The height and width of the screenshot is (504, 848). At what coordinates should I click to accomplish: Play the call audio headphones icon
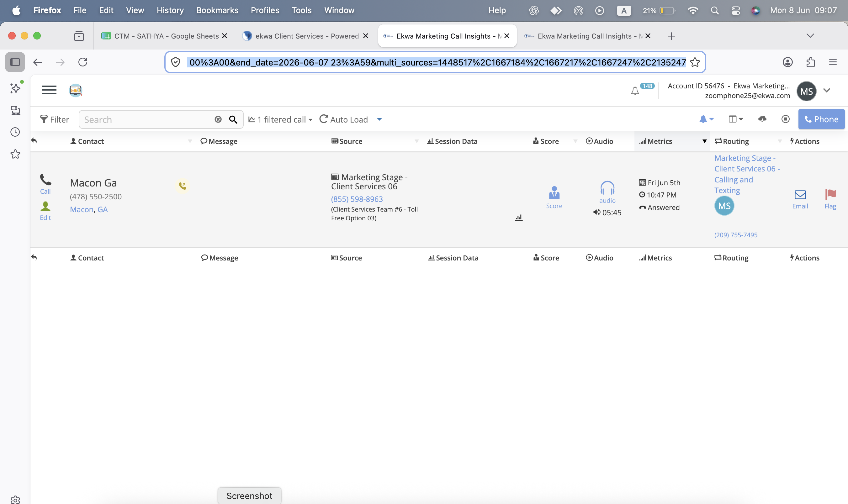click(x=607, y=192)
